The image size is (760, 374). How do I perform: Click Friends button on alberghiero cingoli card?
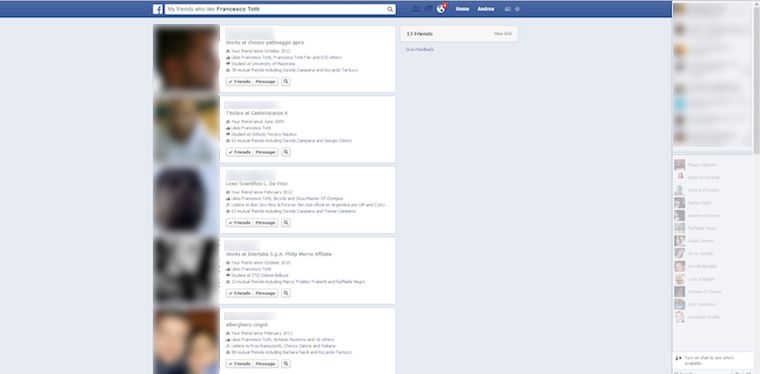coord(239,364)
